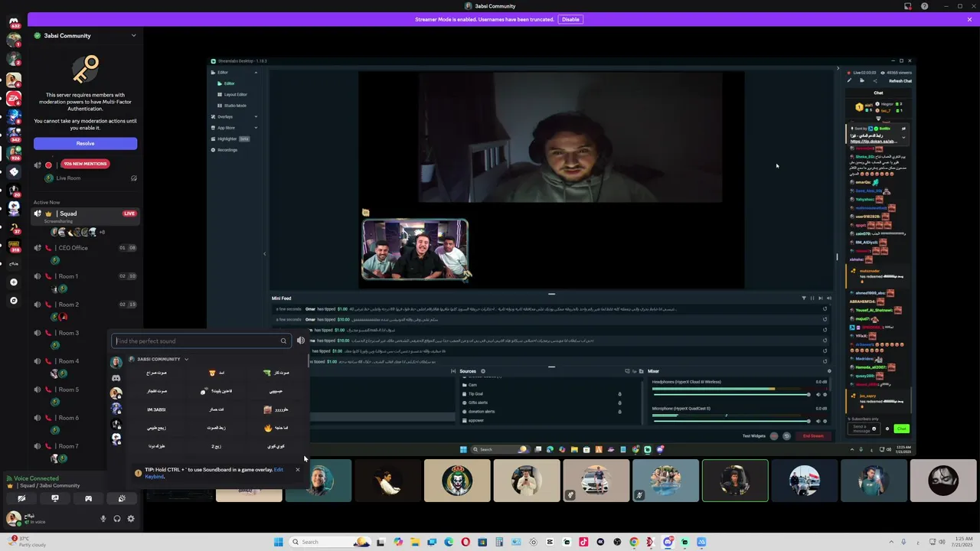Click the screen share icon in voice panel
980x551 pixels.
click(54, 498)
